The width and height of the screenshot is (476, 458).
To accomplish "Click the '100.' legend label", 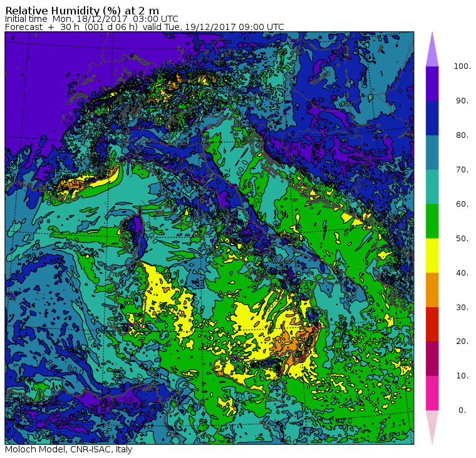I will [462, 66].
